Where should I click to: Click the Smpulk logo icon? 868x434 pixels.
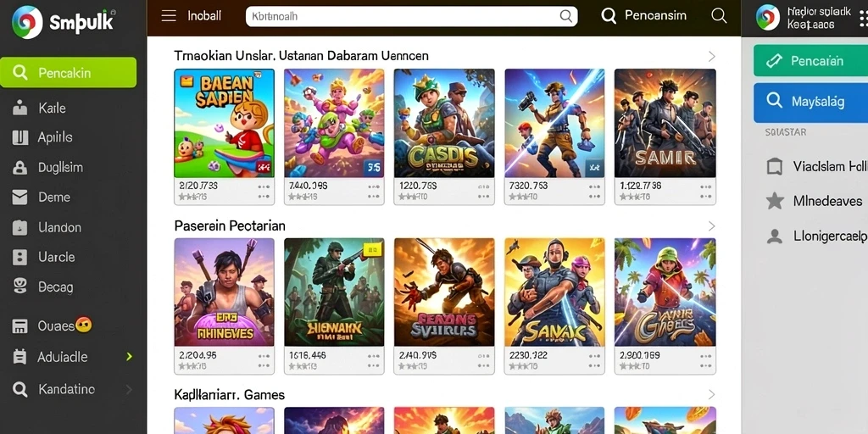point(27,22)
